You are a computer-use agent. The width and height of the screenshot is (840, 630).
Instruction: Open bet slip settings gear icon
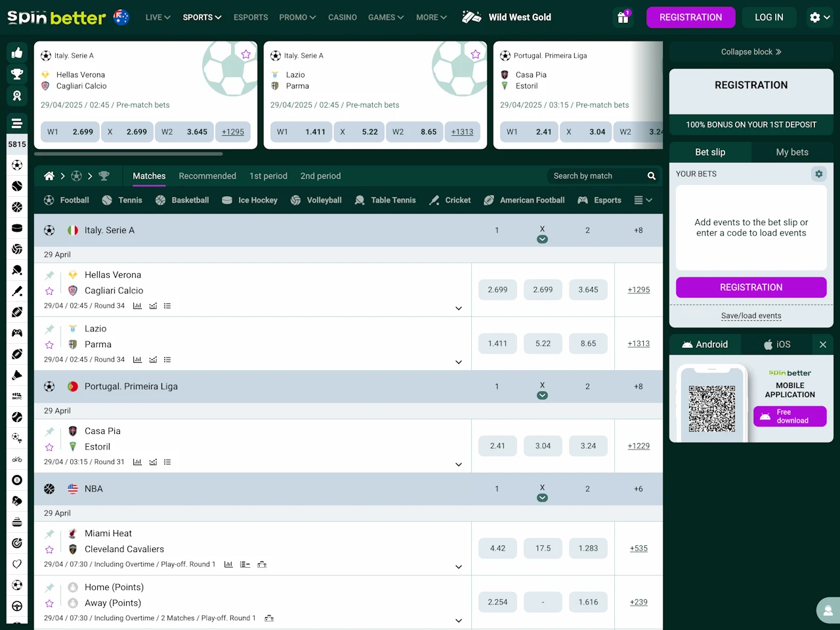click(x=818, y=174)
